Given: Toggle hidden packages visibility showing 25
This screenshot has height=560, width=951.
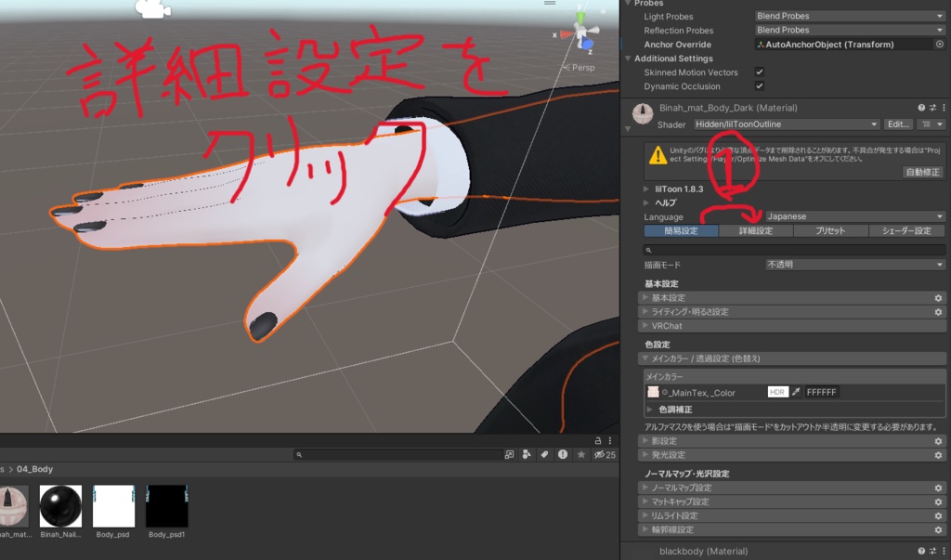Looking at the screenshot, I should [605, 454].
